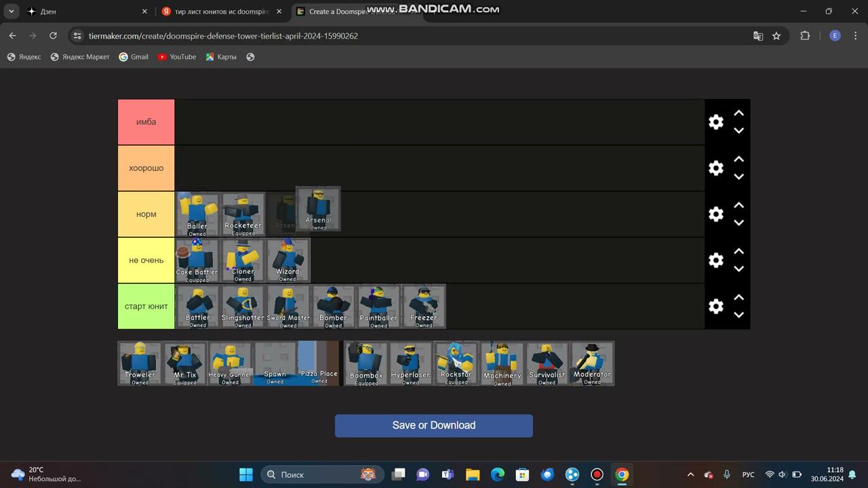
Task: Click the Save or Download button
Action: [x=433, y=426]
